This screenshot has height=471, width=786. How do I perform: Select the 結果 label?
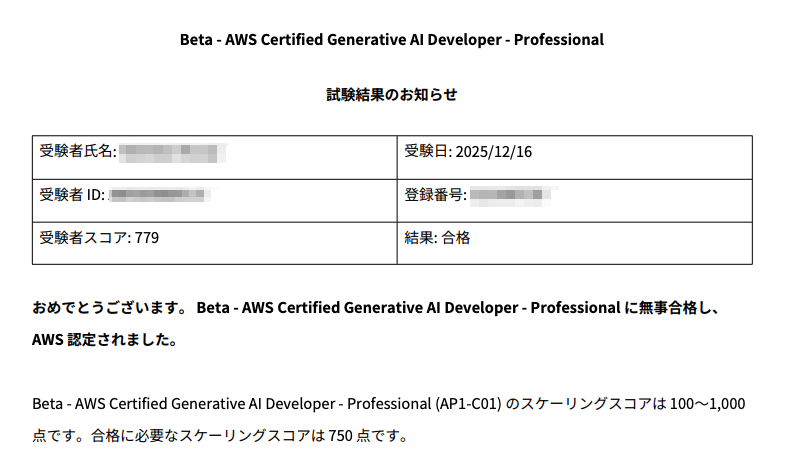[x=420, y=238]
